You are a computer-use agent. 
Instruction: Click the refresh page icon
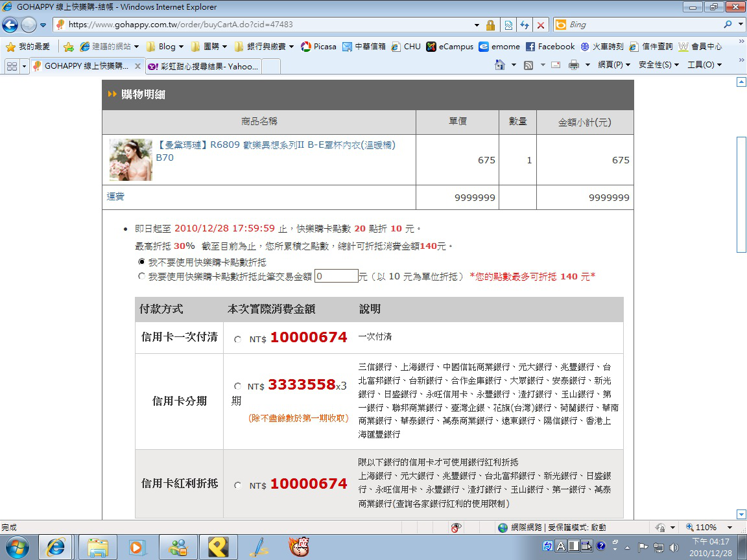click(x=525, y=25)
